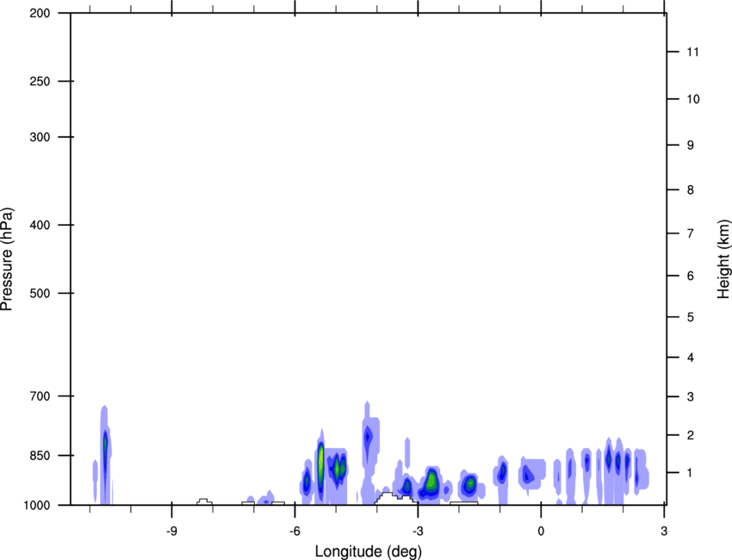
Task: Click the 'Longitude (deg)' axis title
Action: (369, 551)
